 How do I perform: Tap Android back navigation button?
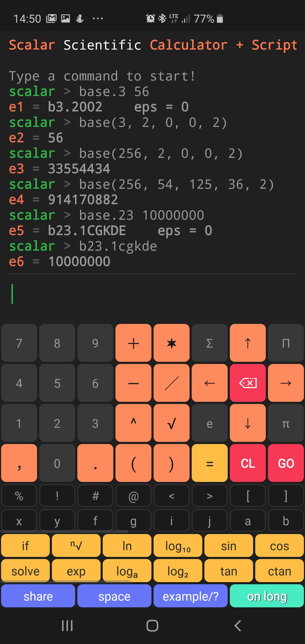click(237, 626)
